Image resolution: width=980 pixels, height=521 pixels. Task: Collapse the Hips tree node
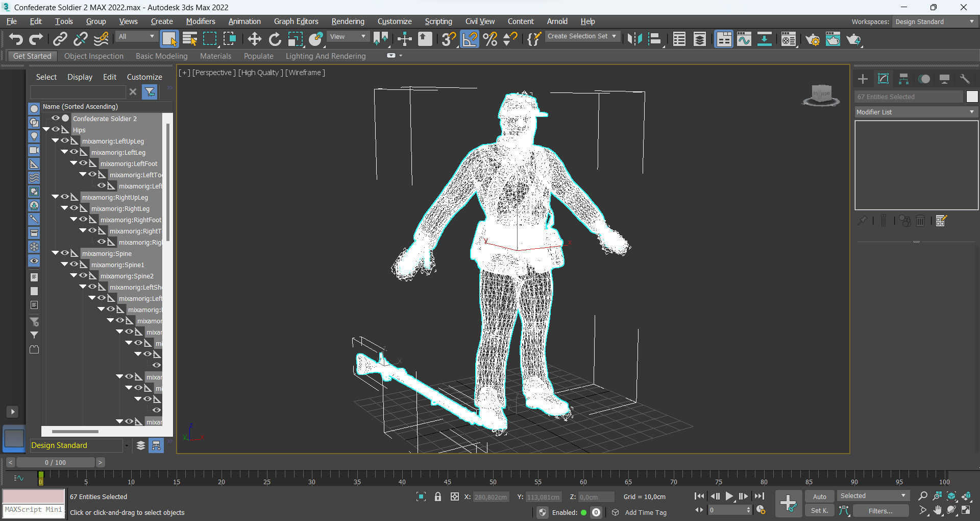pos(46,129)
